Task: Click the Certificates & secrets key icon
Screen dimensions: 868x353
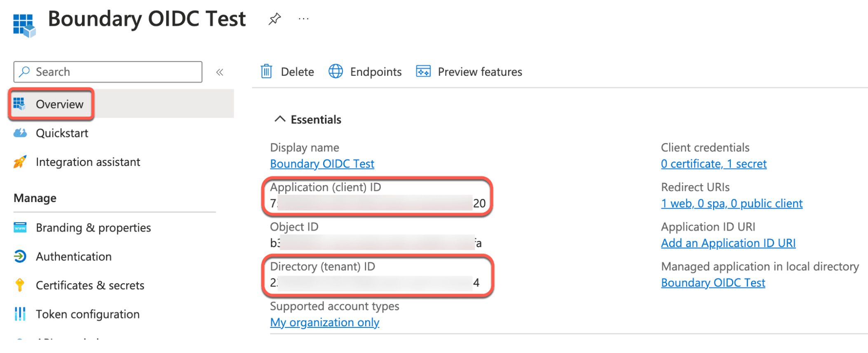Action: pos(20,285)
